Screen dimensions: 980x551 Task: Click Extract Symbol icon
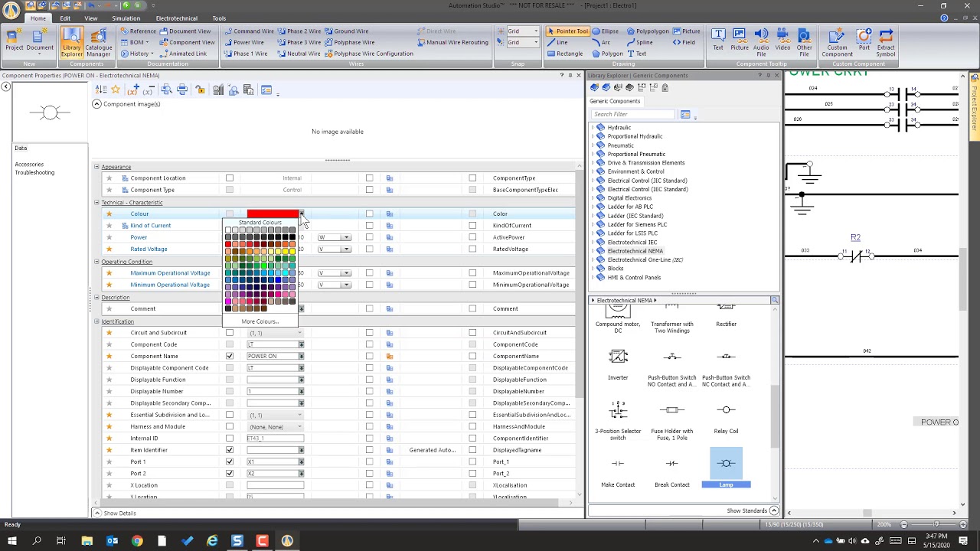[886, 42]
